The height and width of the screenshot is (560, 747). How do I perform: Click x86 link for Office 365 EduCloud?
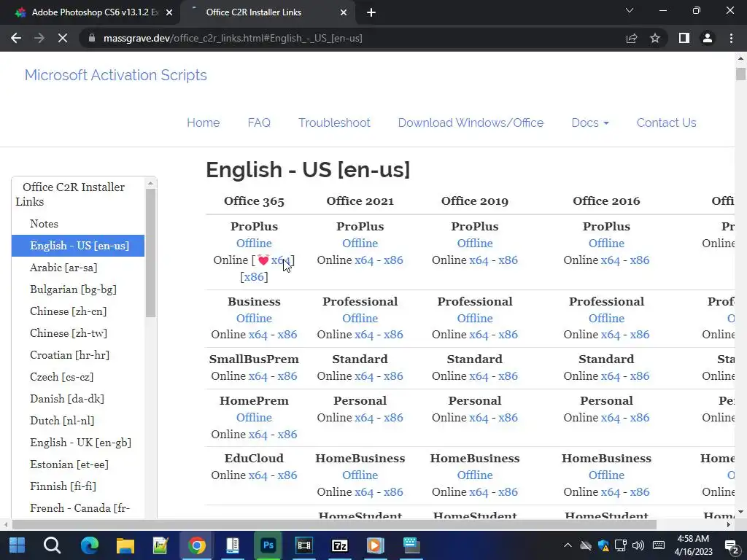click(287, 475)
